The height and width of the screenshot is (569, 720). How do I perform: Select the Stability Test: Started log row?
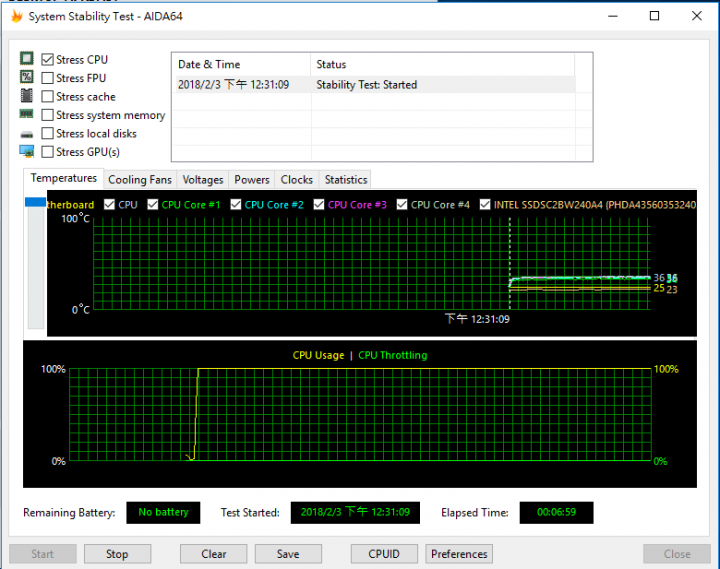point(374,85)
